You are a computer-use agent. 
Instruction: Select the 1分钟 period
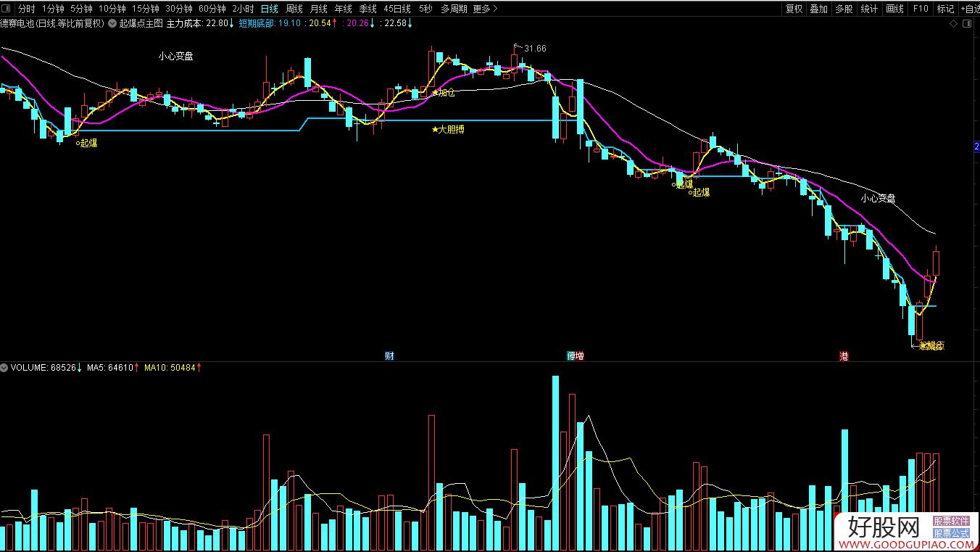pos(53,9)
